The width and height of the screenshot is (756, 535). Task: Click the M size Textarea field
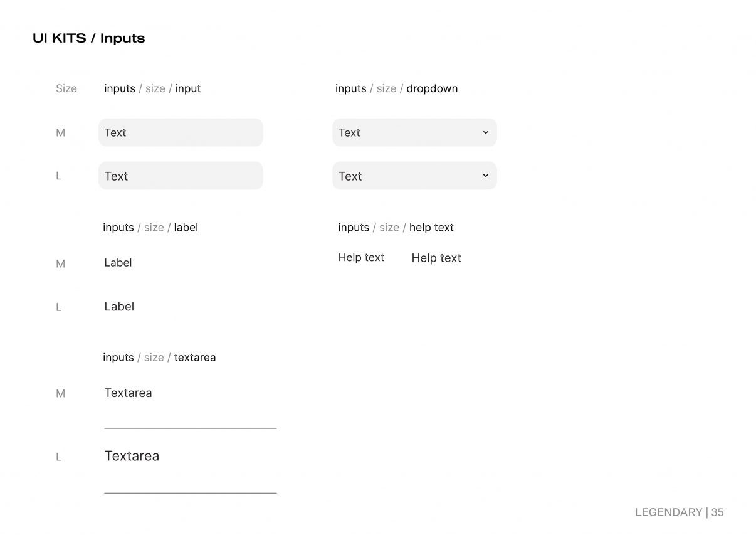tap(191, 406)
